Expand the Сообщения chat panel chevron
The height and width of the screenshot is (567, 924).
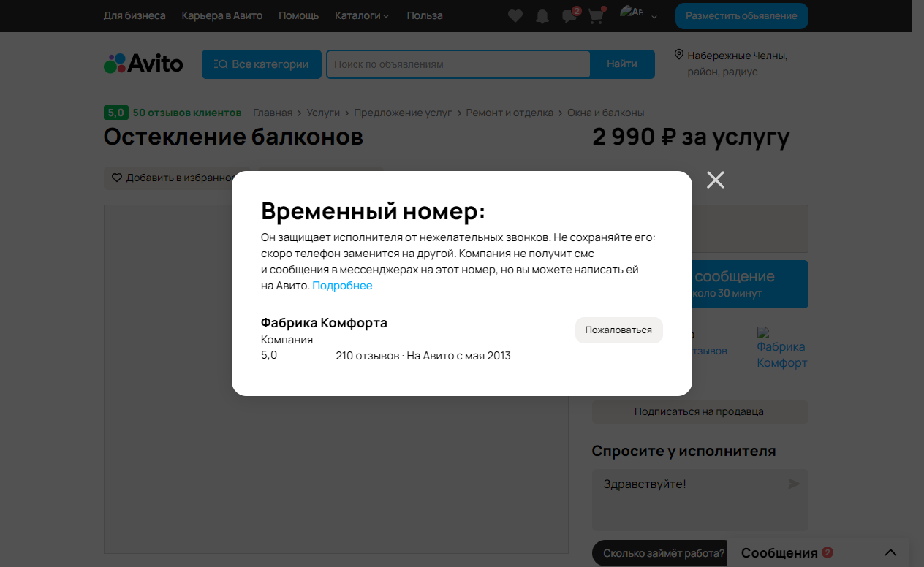point(890,552)
